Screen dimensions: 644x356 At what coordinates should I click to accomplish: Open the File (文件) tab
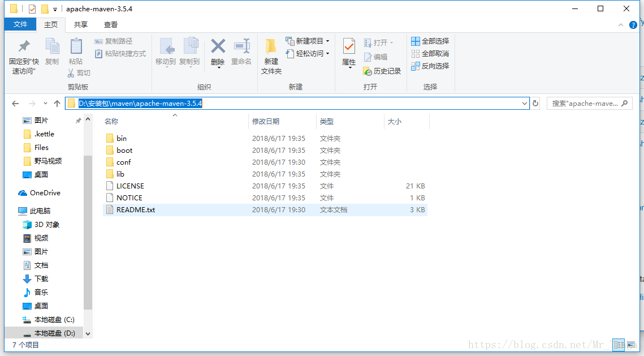point(20,24)
